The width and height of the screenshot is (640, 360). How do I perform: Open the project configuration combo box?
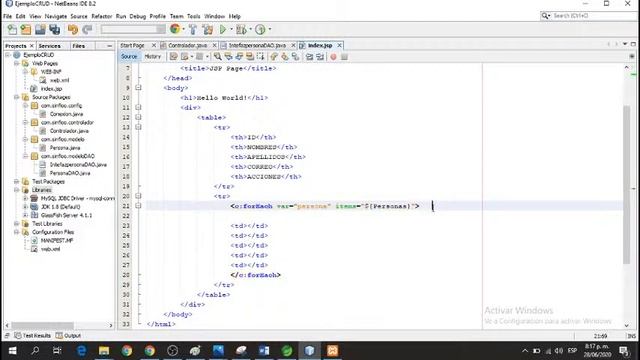click(x=133, y=29)
